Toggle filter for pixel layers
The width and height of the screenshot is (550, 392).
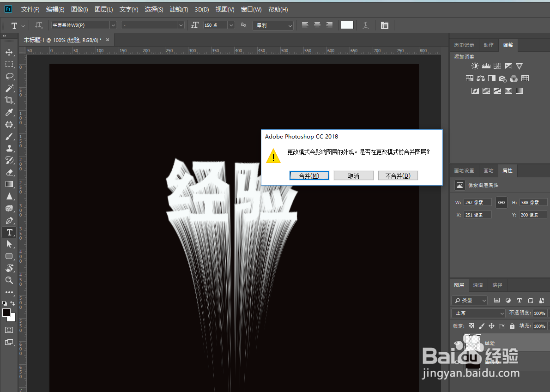tap(497, 301)
